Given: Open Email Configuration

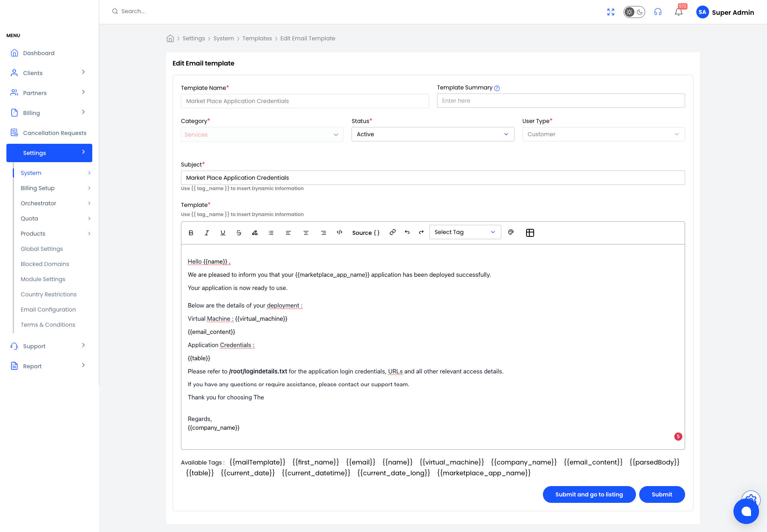Looking at the screenshot, I should pos(48,310).
